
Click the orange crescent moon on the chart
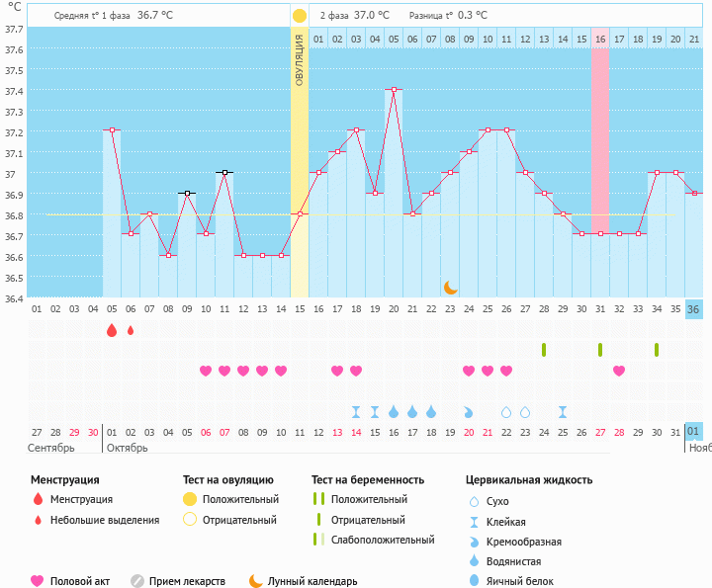(x=450, y=287)
